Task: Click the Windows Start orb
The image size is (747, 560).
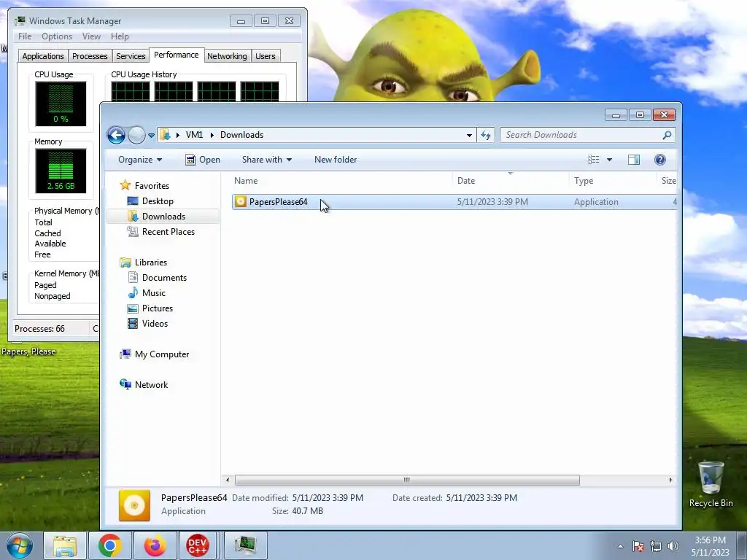Action: pyautogui.click(x=20, y=545)
